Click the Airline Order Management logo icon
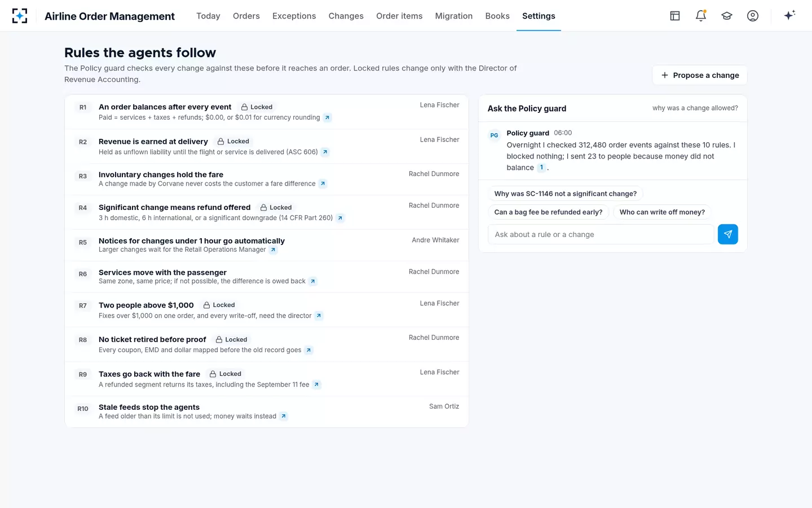The image size is (812, 508). tap(20, 16)
